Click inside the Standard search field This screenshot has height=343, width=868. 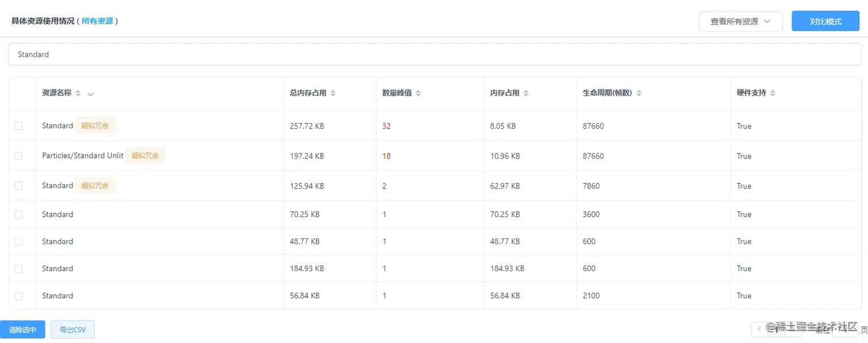[x=230, y=53]
